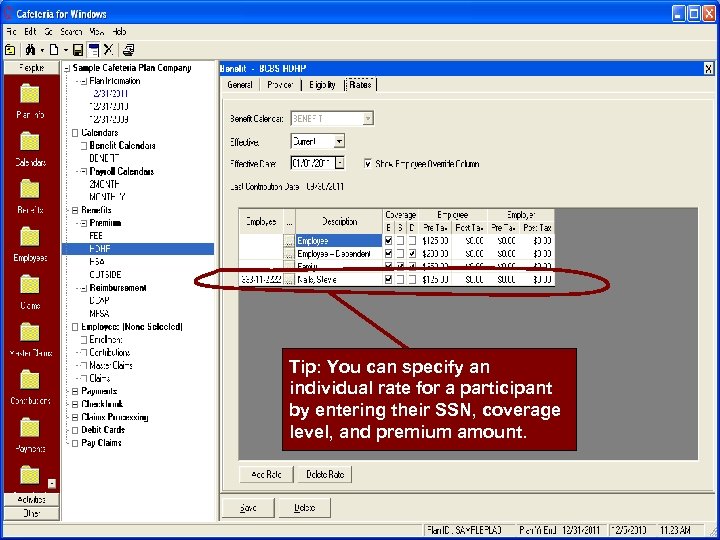The height and width of the screenshot is (540, 720).
Task: Collapse the Premium tree node
Action: click(83, 223)
